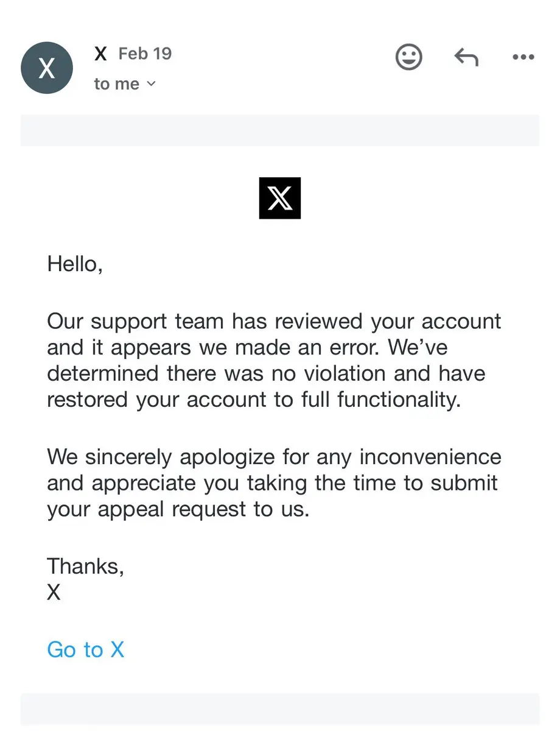
Task: Select the line mentioning "made an error"
Action: tap(247, 347)
